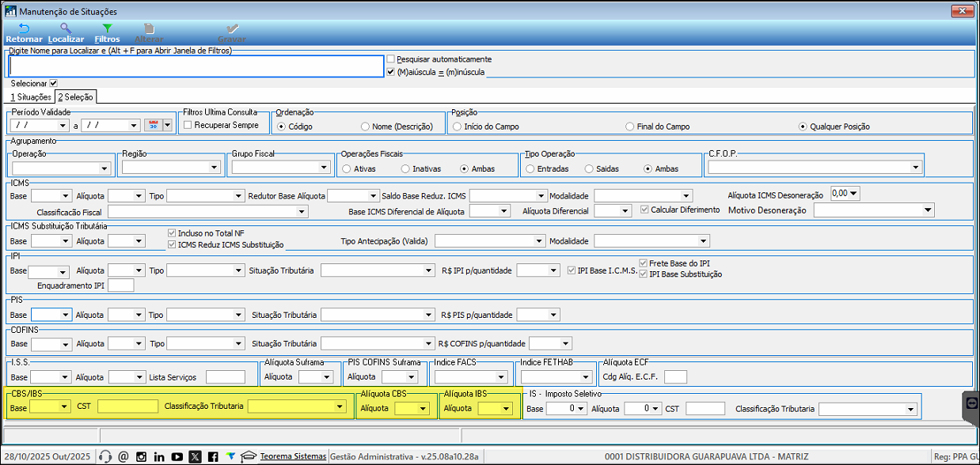Expand the C.F.O.P. dropdown
The width and height of the screenshot is (980, 465).
tap(916, 168)
